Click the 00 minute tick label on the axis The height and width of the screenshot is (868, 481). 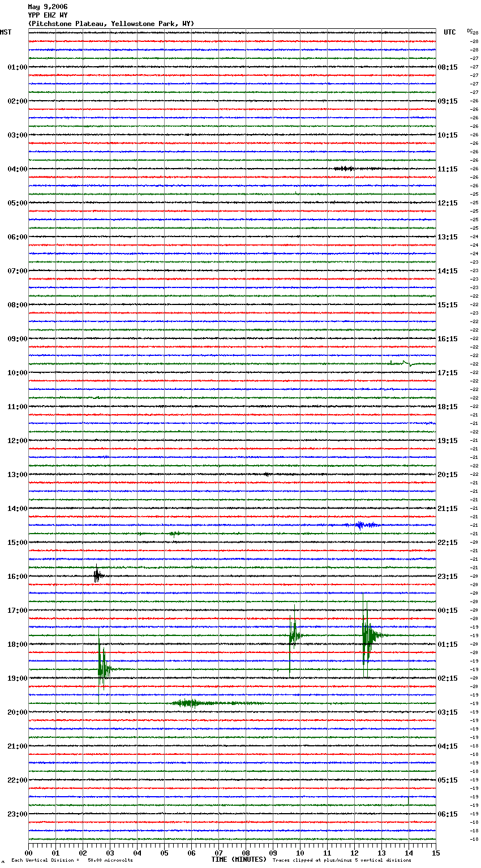click(28, 853)
